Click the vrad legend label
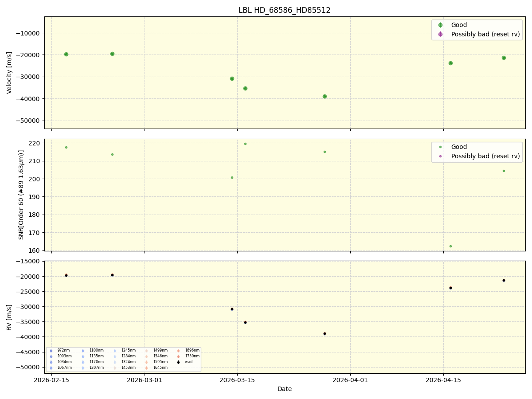 189,362
